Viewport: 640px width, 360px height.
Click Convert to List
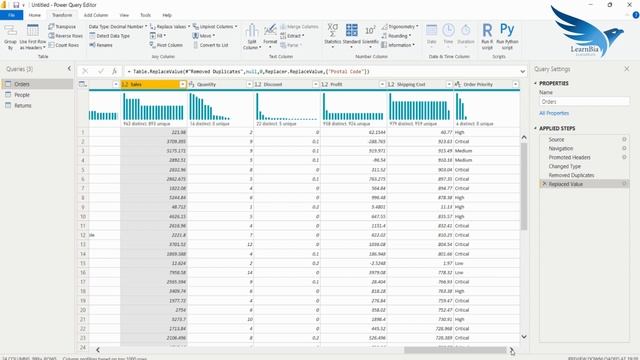210,45
